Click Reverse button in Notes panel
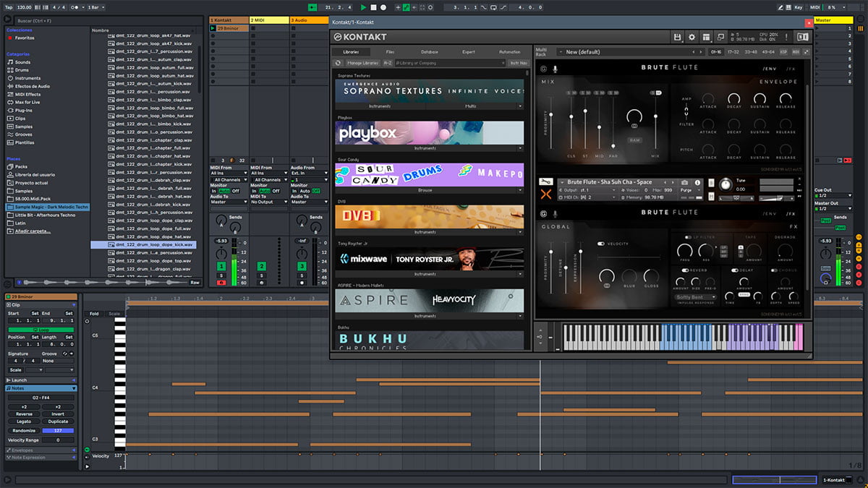Screen dimensions: 868x488 24,414
